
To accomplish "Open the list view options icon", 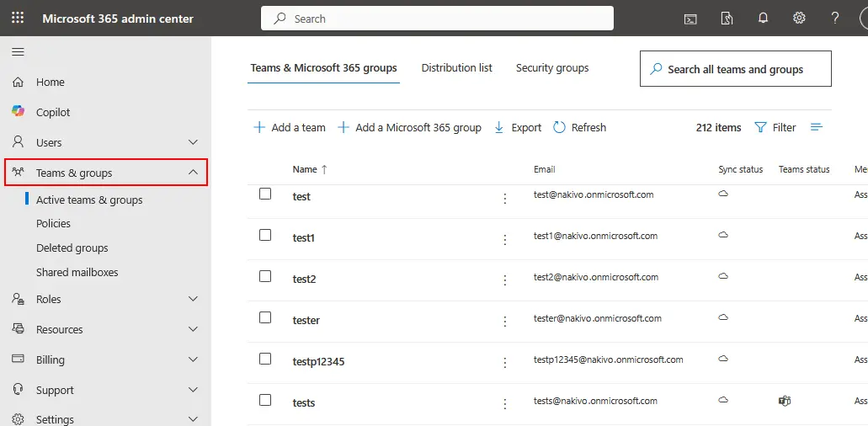I will tap(817, 127).
